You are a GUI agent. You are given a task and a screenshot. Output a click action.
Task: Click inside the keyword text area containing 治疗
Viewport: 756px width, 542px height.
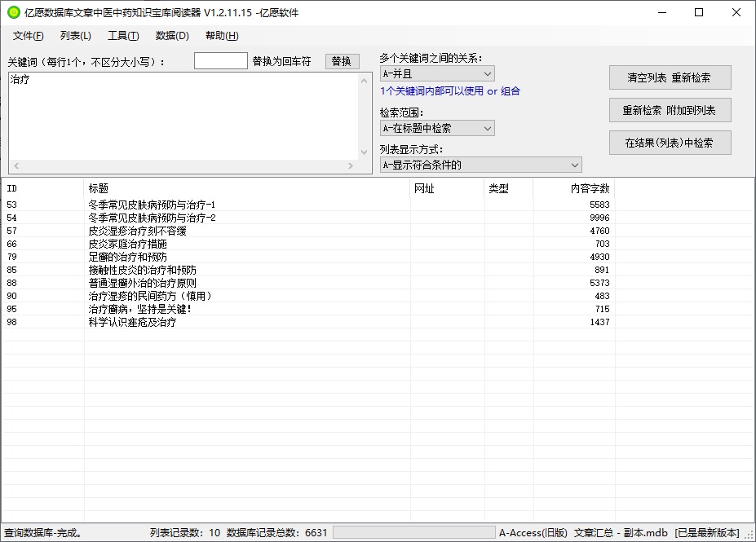(x=179, y=114)
